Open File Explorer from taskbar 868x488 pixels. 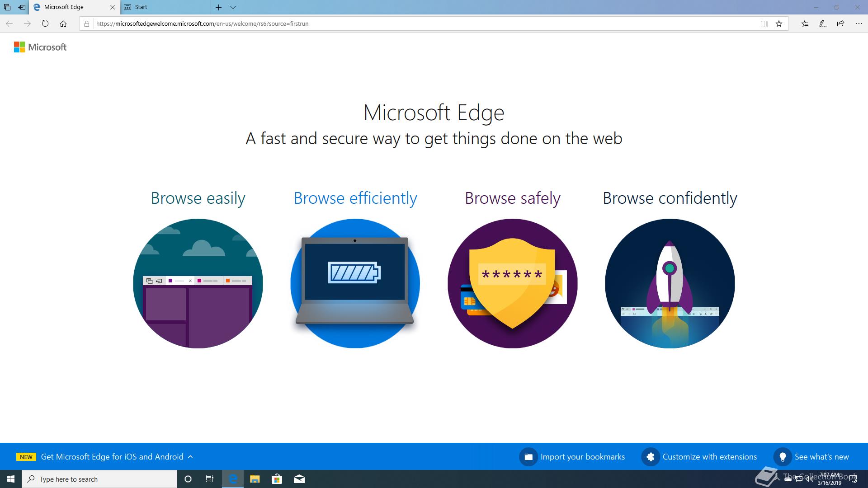255,479
